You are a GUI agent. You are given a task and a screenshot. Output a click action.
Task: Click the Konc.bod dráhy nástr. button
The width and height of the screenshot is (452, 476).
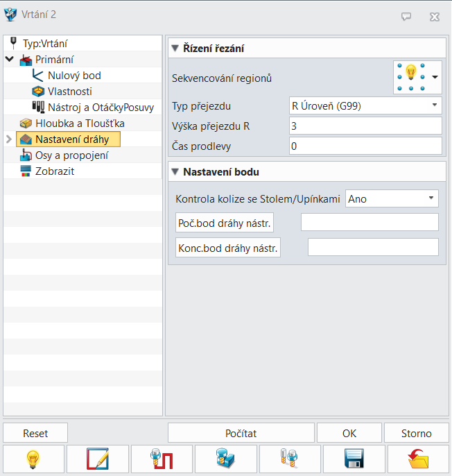point(228,248)
